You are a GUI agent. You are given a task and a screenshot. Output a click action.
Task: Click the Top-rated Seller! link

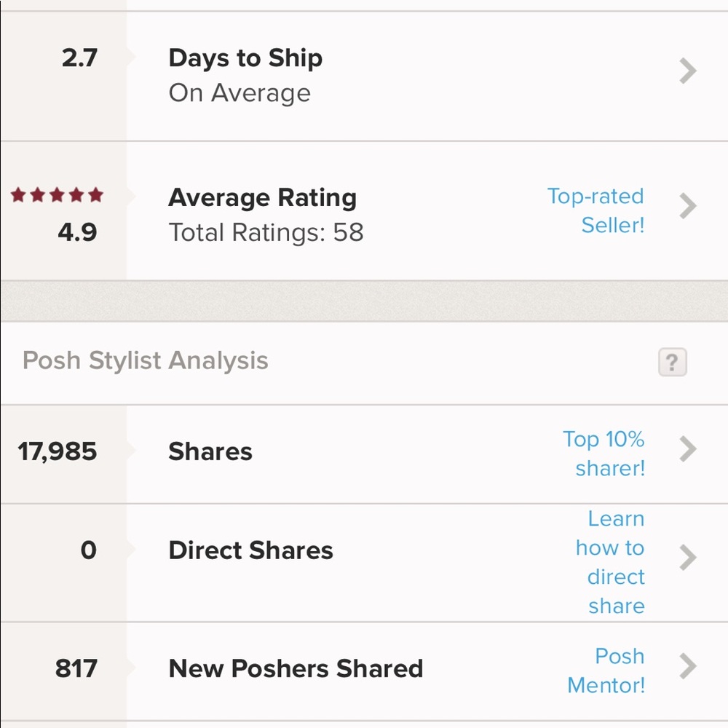[x=596, y=210]
